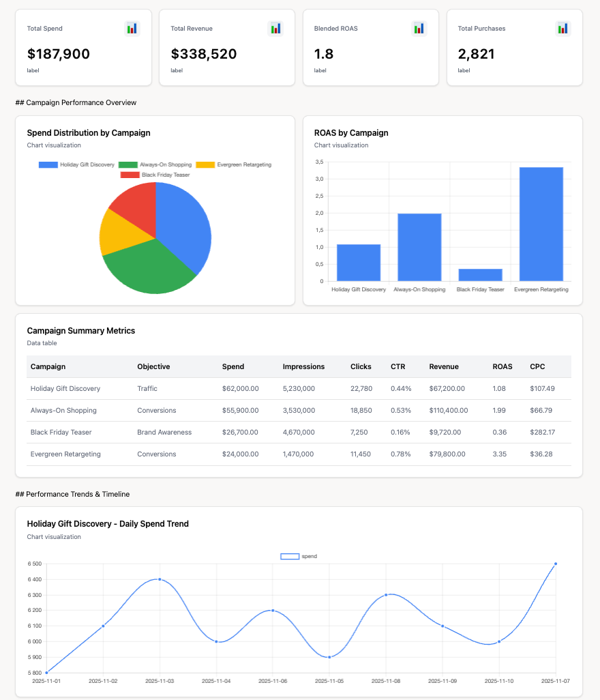Sort the table by the ROAS column
Image resolution: width=600 pixels, height=700 pixels.
coord(501,366)
